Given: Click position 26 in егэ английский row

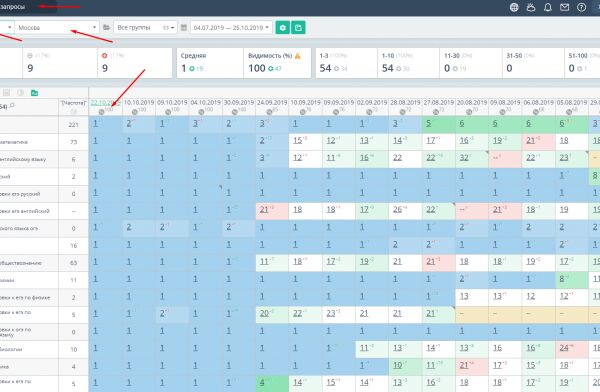Looking at the screenshot, I should point(398,209).
